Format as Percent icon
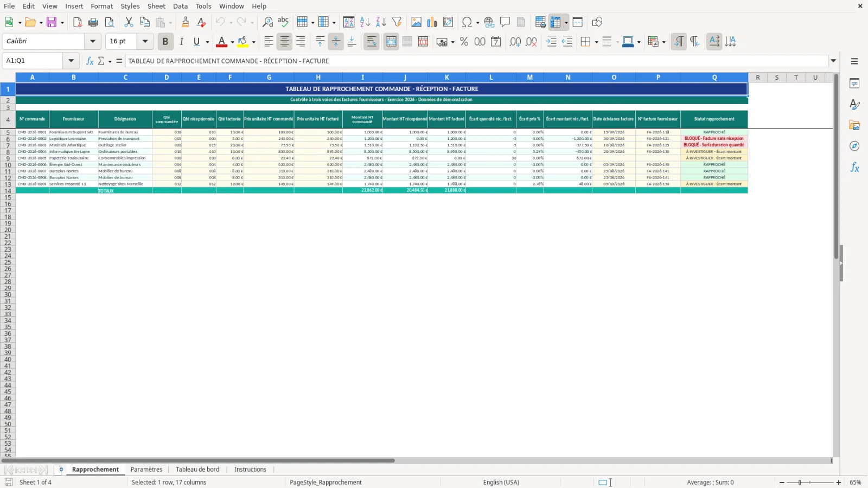Image resolution: width=868 pixels, height=488 pixels. tap(464, 42)
